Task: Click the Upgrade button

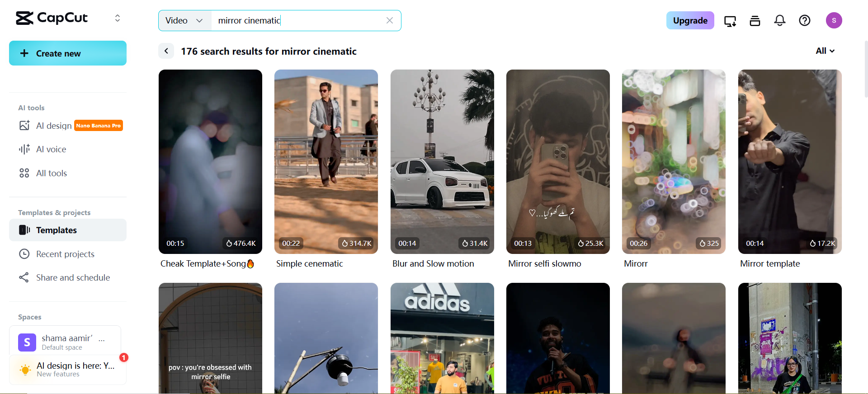Action: pos(690,20)
